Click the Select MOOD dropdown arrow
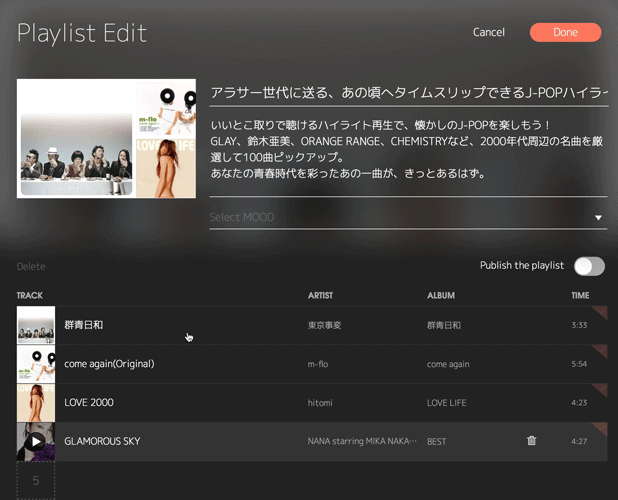 (x=598, y=217)
